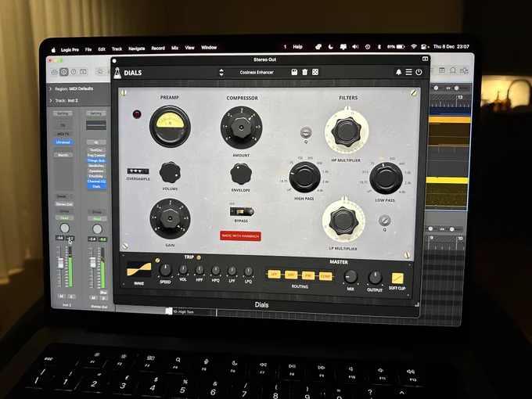Open Control Center from menu bar
The height and width of the screenshot is (399, 532).
[x=424, y=46]
